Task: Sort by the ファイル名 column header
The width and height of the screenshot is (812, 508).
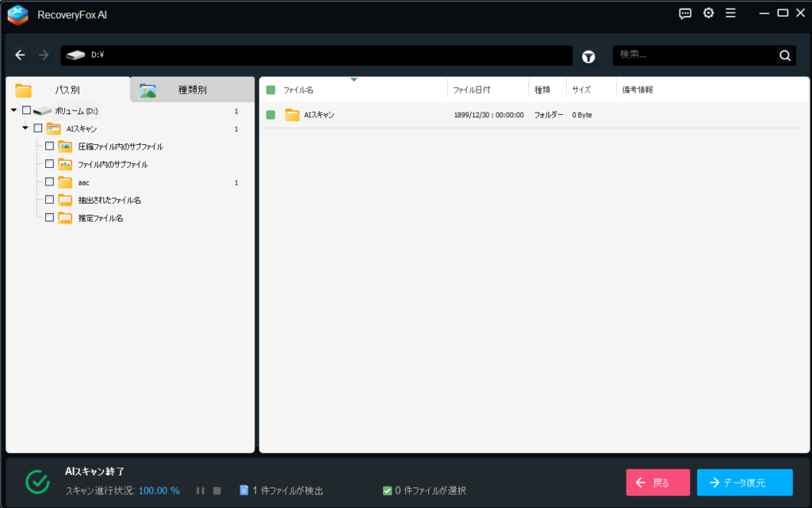Action: click(298, 90)
